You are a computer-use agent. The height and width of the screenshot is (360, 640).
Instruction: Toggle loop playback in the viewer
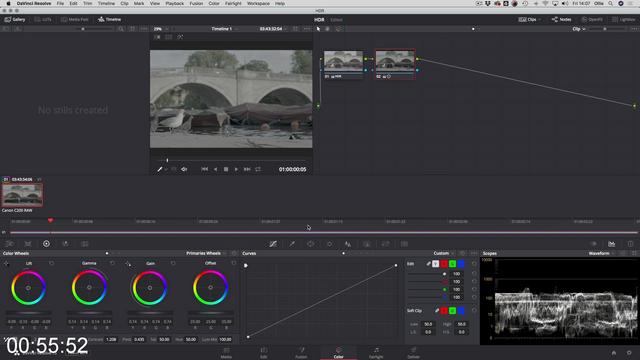click(258, 169)
